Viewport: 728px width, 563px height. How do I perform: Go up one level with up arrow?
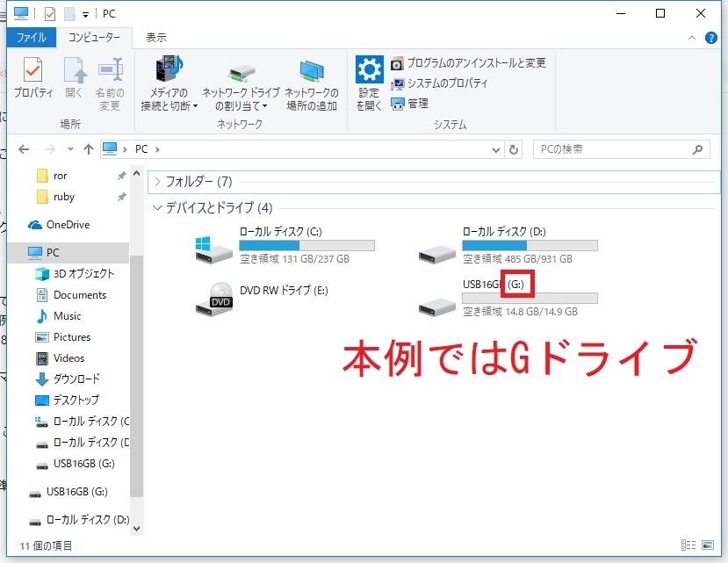[88, 149]
